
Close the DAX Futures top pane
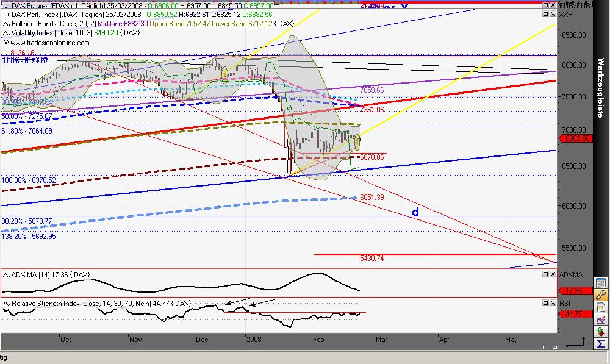(552, 5)
